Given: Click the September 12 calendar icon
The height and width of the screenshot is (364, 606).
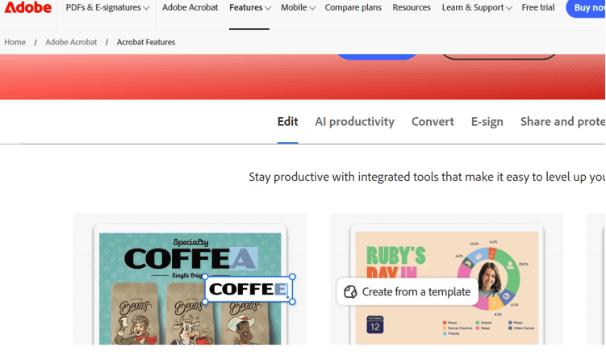Looking at the screenshot, I should coord(375,324).
